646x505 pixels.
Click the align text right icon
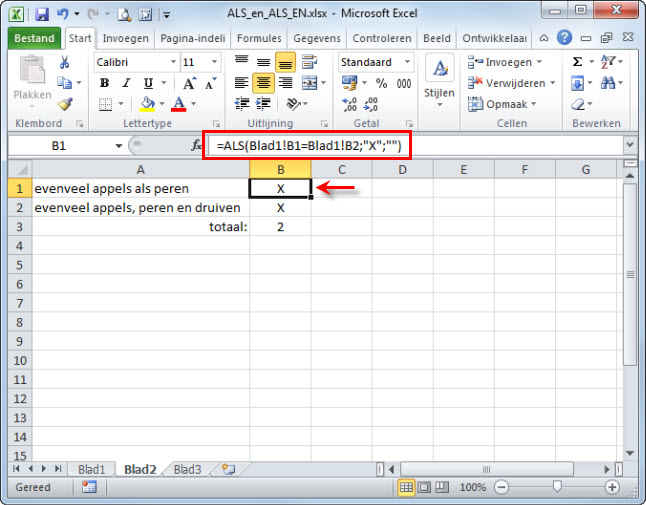(x=285, y=83)
